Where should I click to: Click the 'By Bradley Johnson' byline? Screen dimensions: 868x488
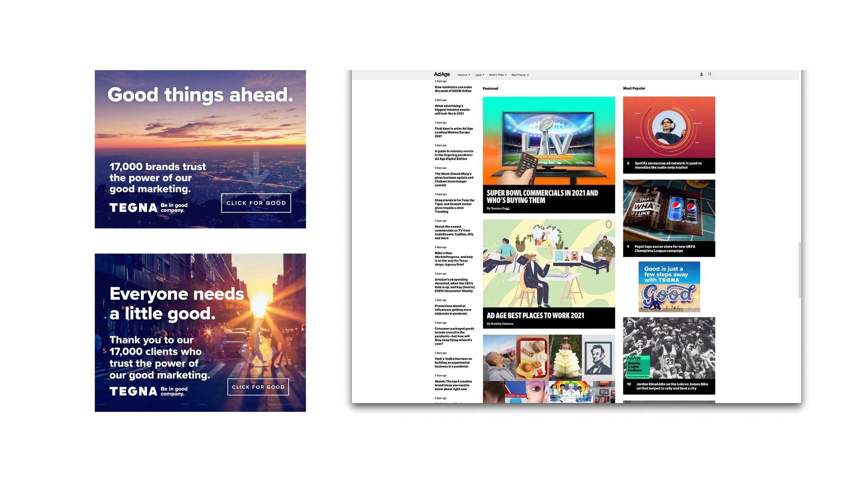[500, 324]
